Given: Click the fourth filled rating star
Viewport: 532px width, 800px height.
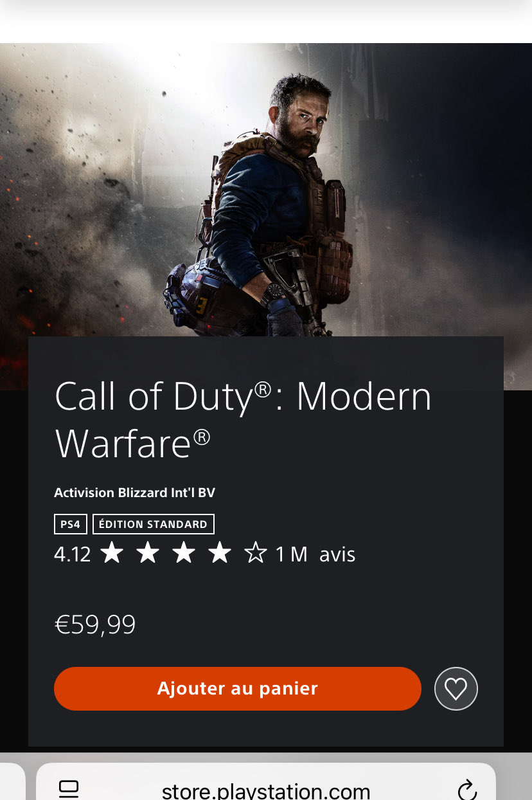Looking at the screenshot, I should tap(220, 553).
